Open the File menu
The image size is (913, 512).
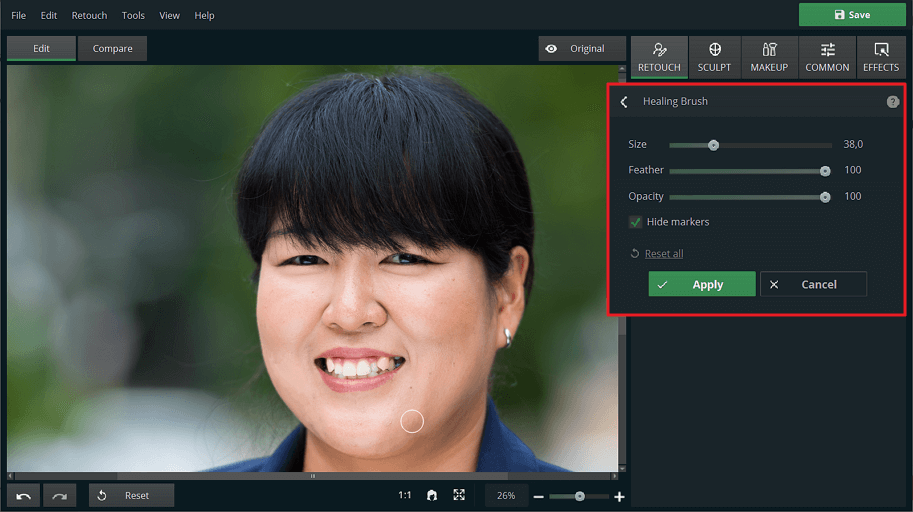[x=19, y=16]
